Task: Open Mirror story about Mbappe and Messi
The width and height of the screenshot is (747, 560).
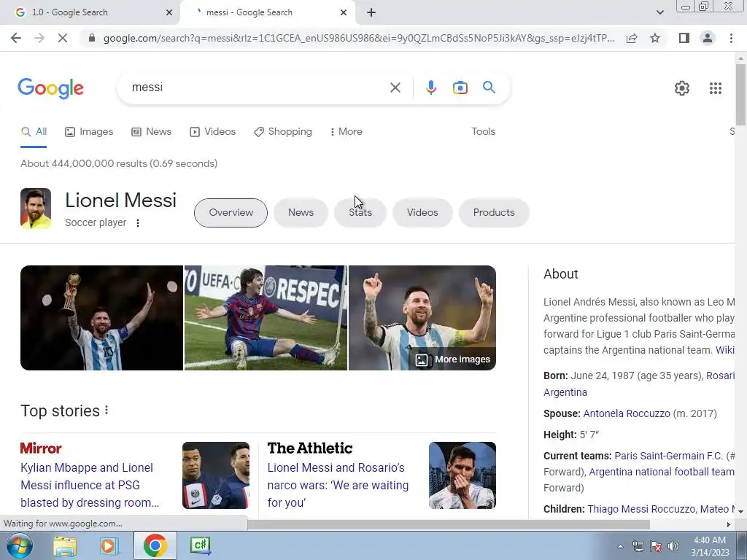Action: (x=90, y=485)
